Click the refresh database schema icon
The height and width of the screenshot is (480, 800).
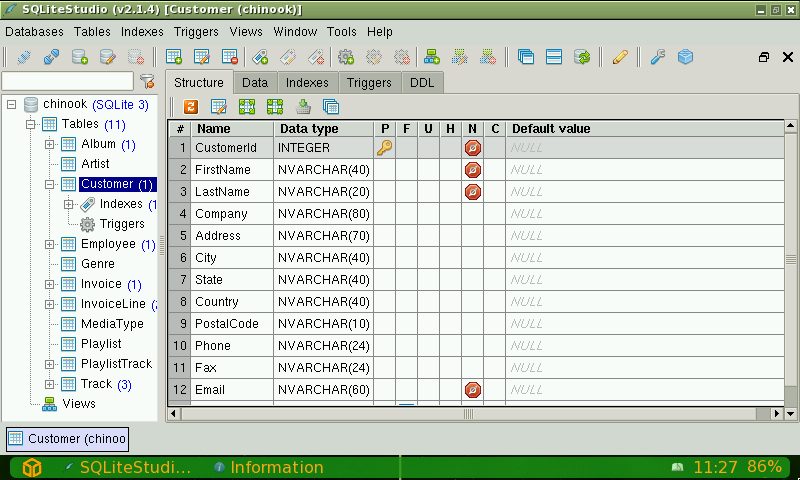582,57
